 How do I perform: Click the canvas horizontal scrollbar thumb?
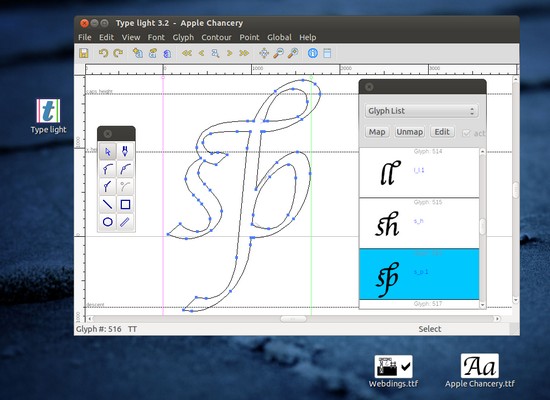[x=293, y=319]
